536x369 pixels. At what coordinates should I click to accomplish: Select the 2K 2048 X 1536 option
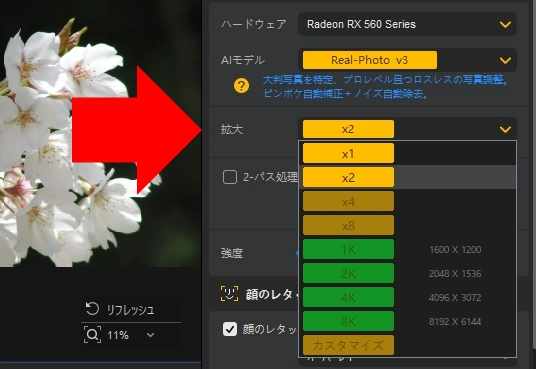click(407, 273)
